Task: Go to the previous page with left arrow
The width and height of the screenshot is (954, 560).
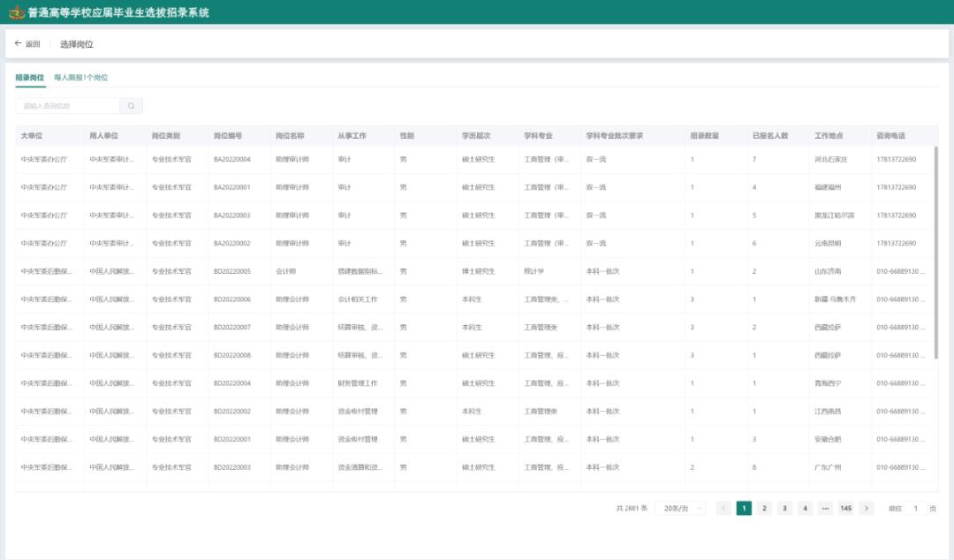Action: tap(723, 508)
